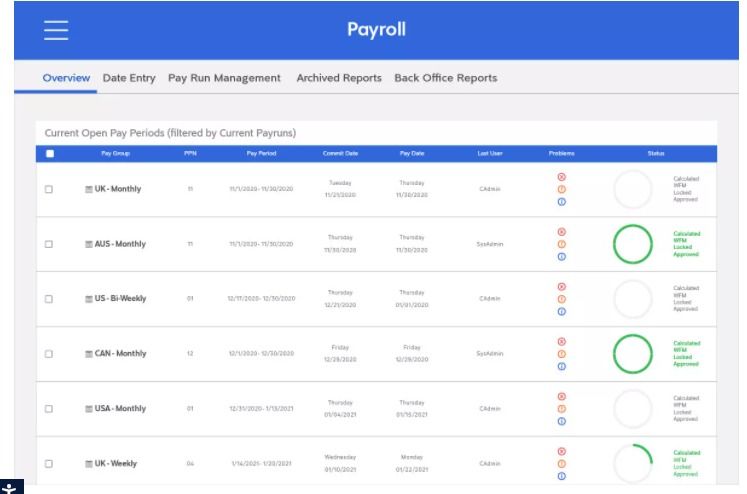Open the hamburger navigation menu

pos(56,30)
